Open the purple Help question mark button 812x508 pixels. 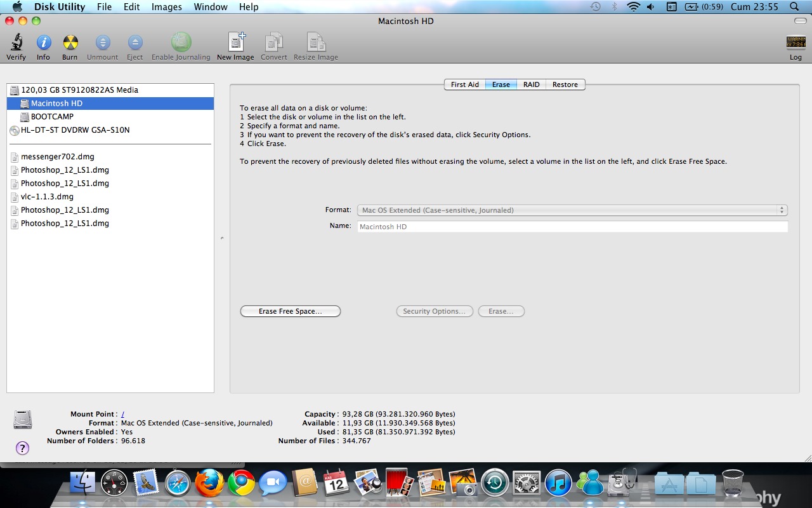pyautogui.click(x=22, y=448)
